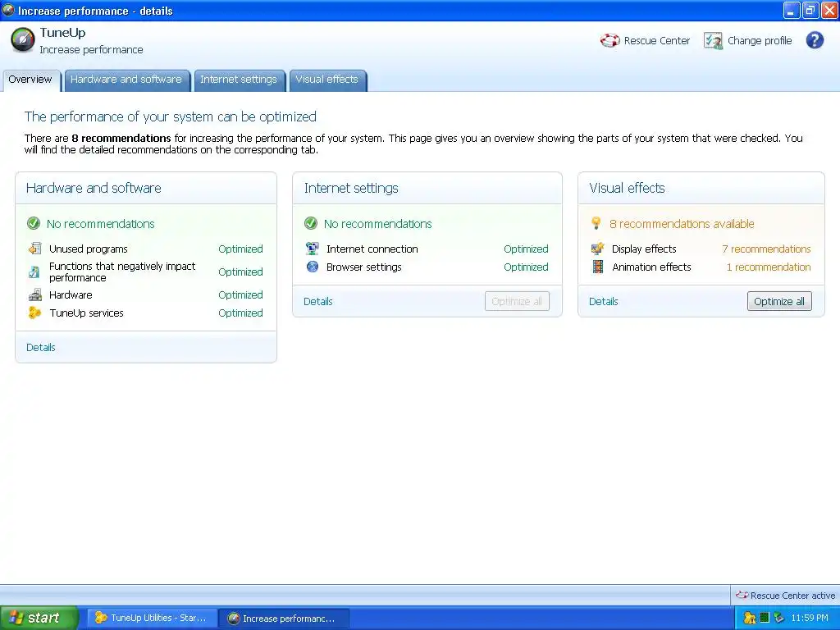
Task: Click the Change profile text link
Action: 760,41
